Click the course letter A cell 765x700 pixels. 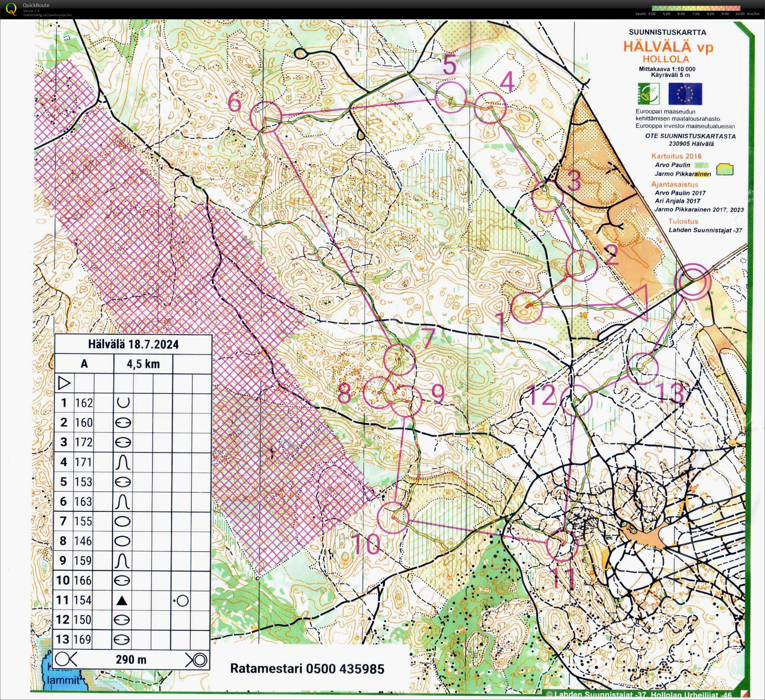pos(84,364)
